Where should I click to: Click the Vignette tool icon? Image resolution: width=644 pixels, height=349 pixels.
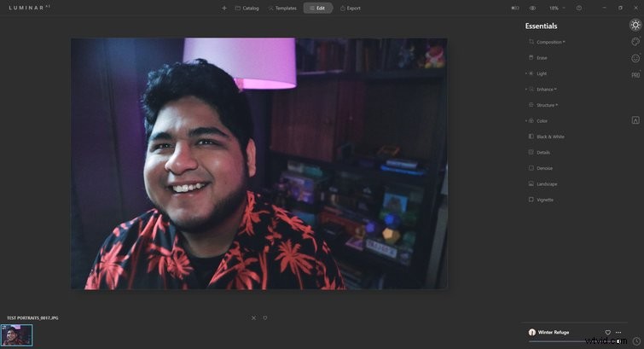(x=531, y=200)
